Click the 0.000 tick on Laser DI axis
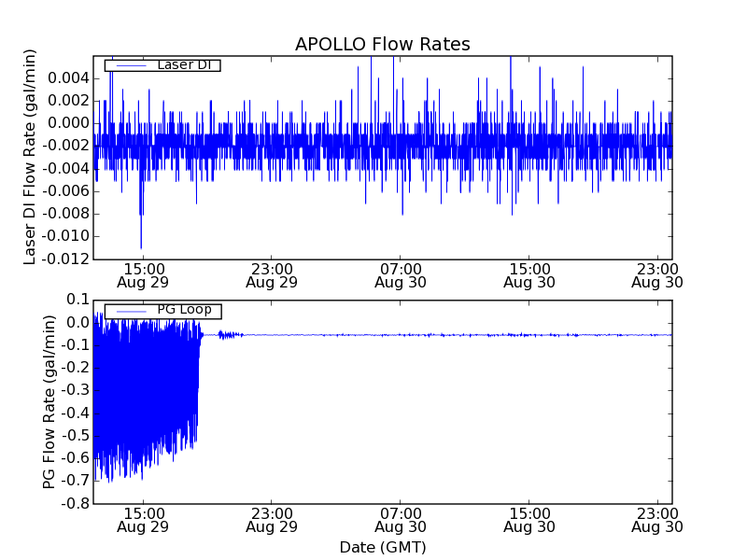Image resolution: width=747 pixels, height=560 pixels. tap(68, 123)
